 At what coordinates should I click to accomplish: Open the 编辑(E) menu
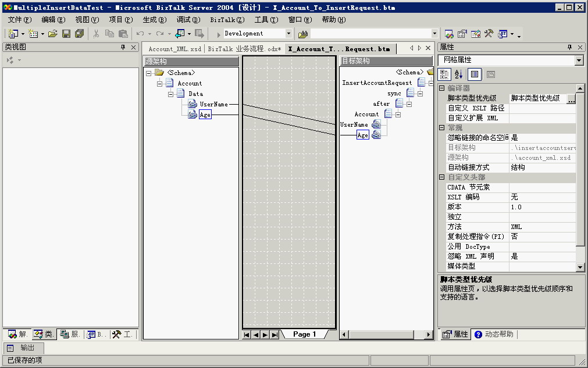click(x=54, y=20)
